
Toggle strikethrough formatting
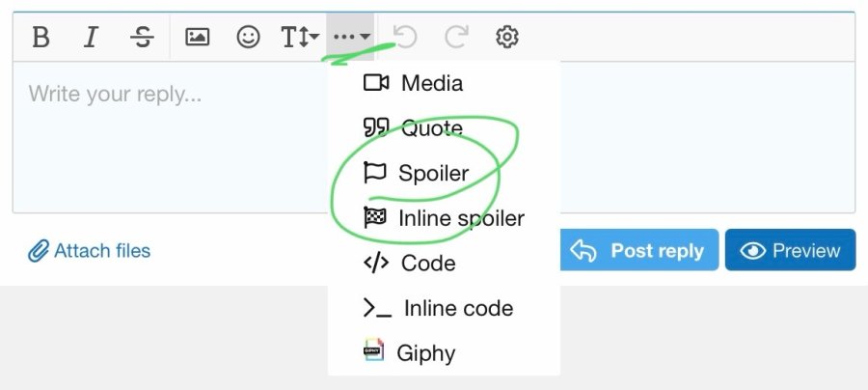(x=142, y=37)
